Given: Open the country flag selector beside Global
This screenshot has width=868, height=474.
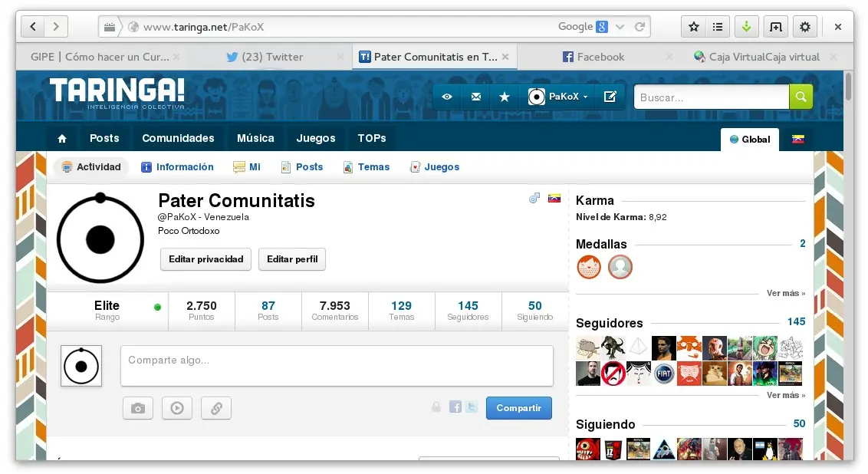Looking at the screenshot, I should point(797,140).
